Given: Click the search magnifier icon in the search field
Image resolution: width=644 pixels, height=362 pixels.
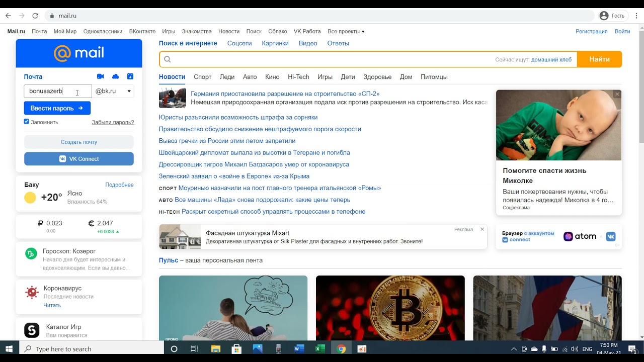Looking at the screenshot, I should pyautogui.click(x=168, y=59).
